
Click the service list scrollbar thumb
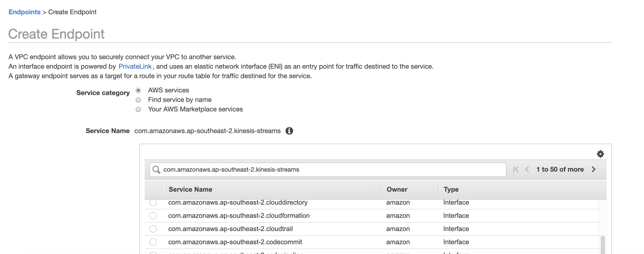pos(603,245)
